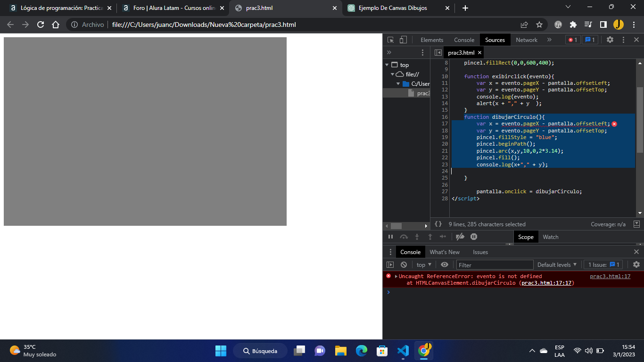Screen dimensions: 644x362
Task: Open the Chrome extensions puzzle icon
Action: pos(573,25)
